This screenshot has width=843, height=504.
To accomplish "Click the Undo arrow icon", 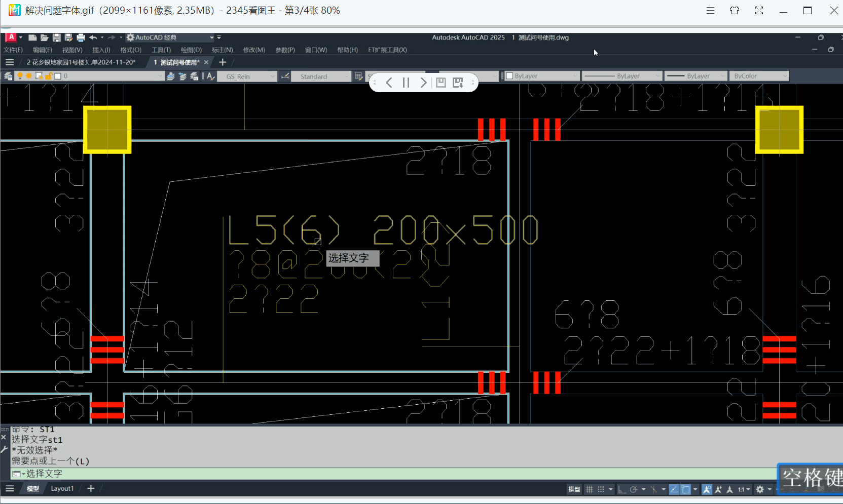I will tap(93, 37).
